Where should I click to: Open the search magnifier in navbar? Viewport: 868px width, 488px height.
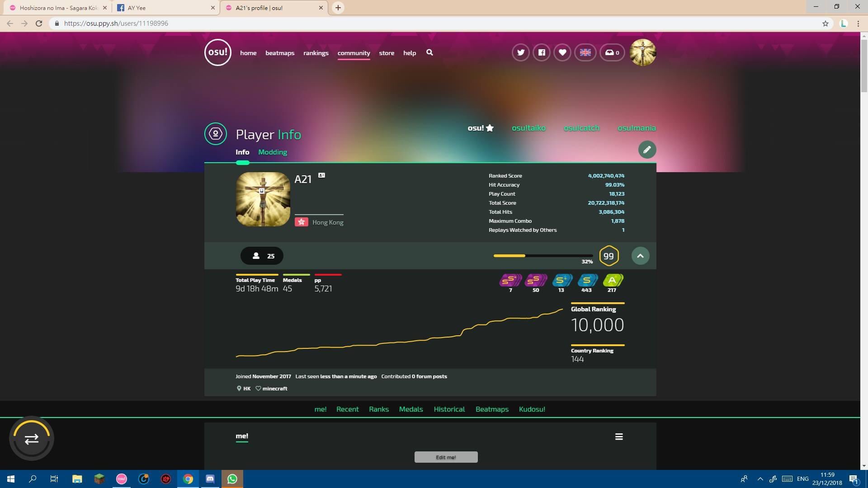[429, 52]
